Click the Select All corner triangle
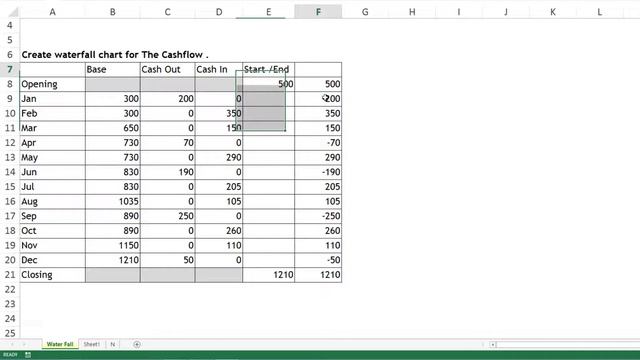Image resolution: width=640 pixels, height=360 pixels. (x=13, y=12)
